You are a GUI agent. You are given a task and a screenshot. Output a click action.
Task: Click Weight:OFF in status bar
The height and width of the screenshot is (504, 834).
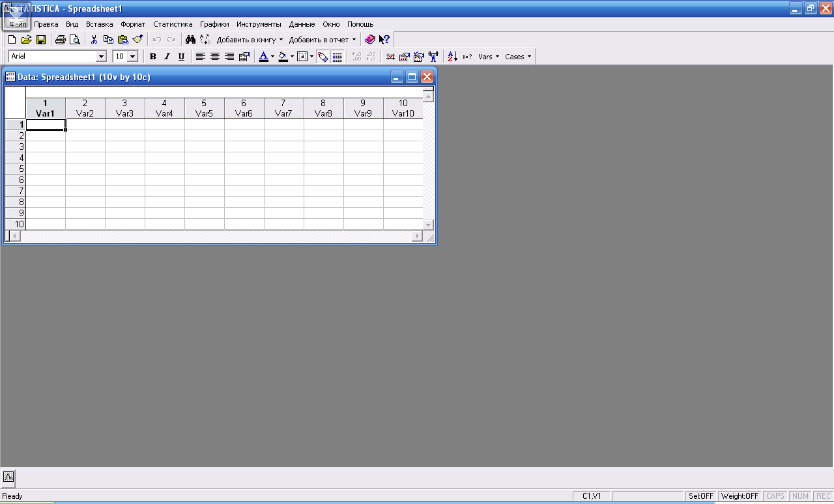click(x=740, y=496)
